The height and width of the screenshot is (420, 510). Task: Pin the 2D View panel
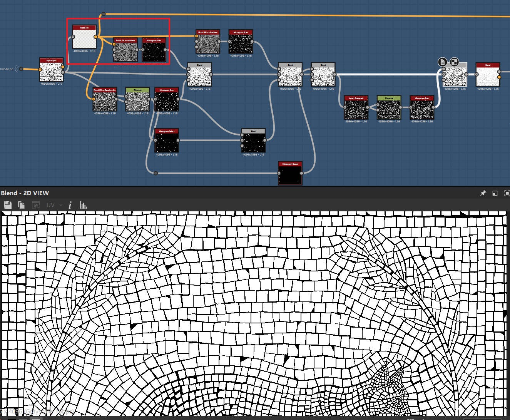tap(483, 193)
